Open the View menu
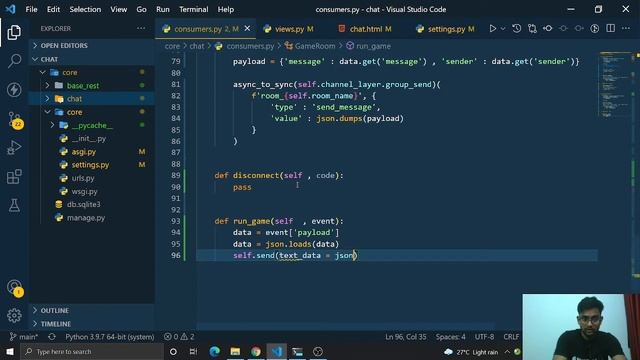 click(x=118, y=9)
